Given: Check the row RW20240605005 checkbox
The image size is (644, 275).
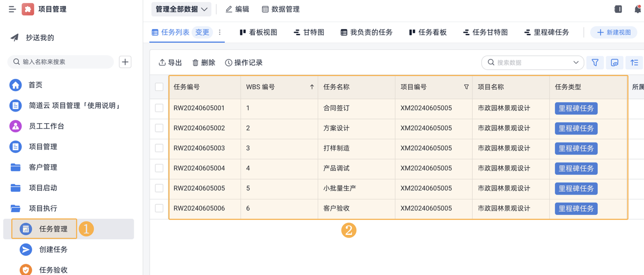Looking at the screenshot, I should (x=159, y=188).
